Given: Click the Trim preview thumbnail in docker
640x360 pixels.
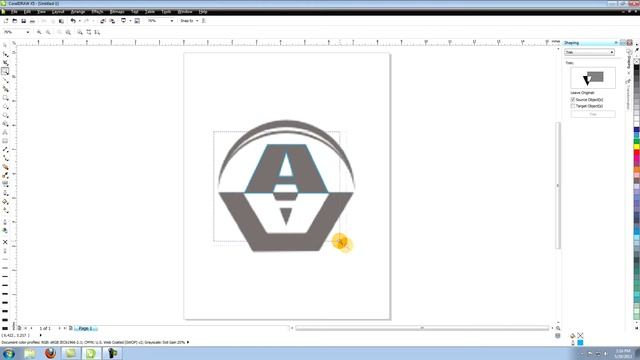Looking at the screenshot, I should 593,78.
